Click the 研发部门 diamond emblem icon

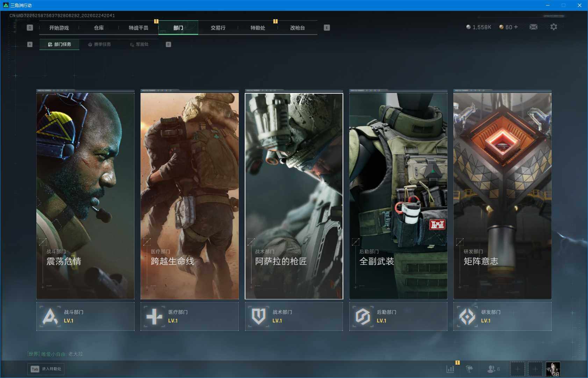(467, 317)
